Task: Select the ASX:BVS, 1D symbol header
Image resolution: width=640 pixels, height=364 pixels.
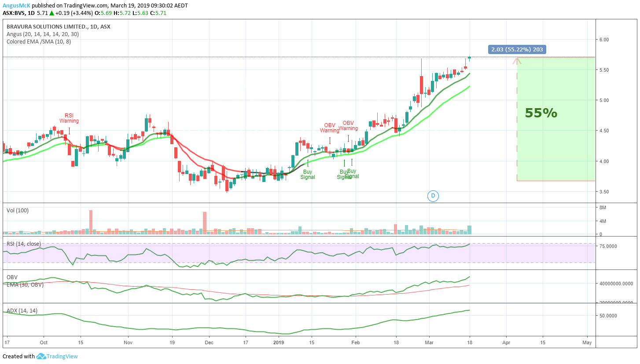Action: click(18, 13)
